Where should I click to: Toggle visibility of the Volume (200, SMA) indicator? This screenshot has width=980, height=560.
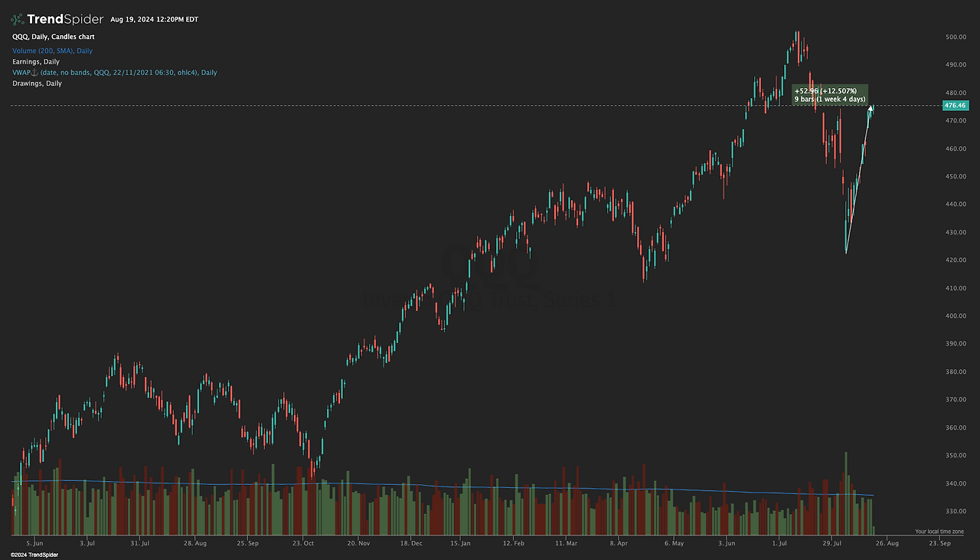point(52,51)
